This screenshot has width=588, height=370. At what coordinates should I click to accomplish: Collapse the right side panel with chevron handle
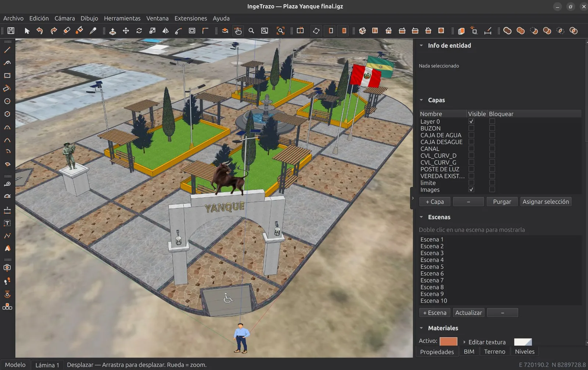pos(413,198)
